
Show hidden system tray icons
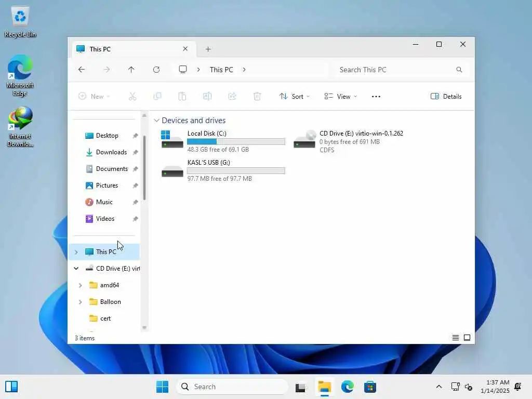[438, 387]
